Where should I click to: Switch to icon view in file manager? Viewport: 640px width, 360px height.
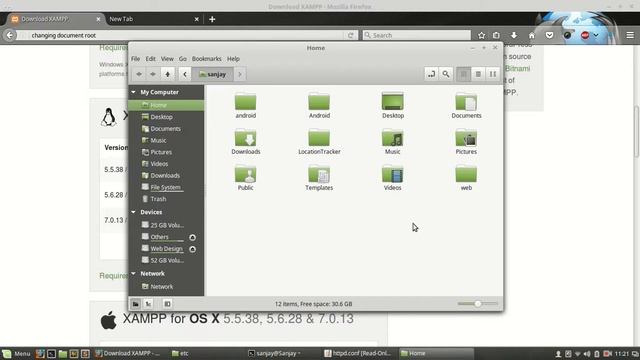(463, 74)
